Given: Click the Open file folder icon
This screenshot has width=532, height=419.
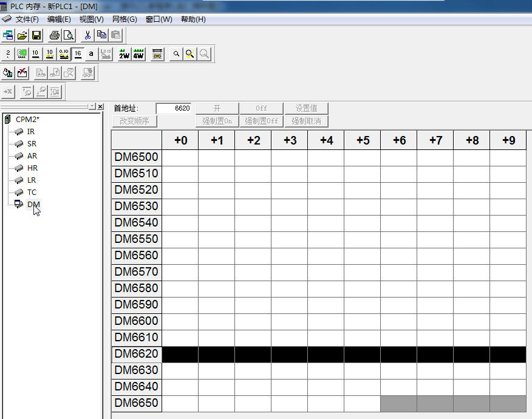Looking at the screenshot, I should coord(22,35).
